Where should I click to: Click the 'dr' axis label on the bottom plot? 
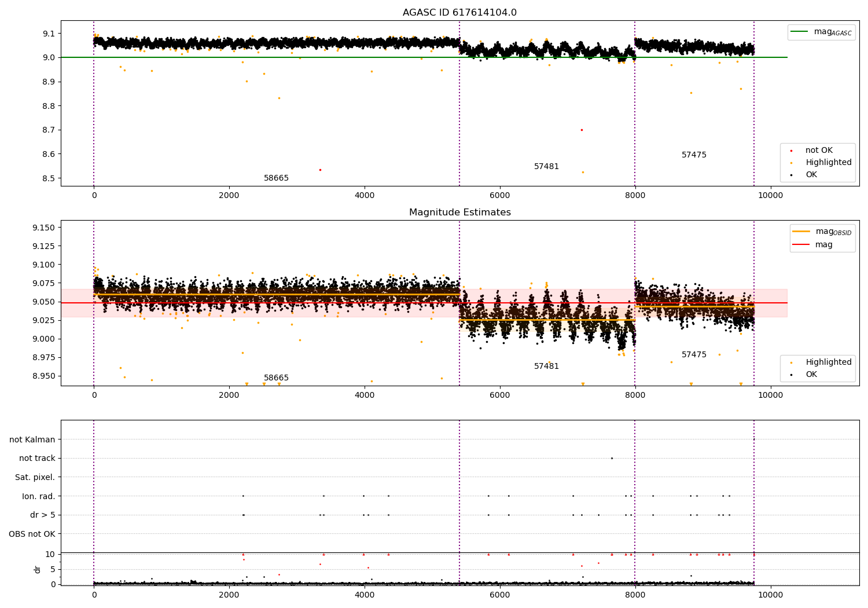click(38, 569)
